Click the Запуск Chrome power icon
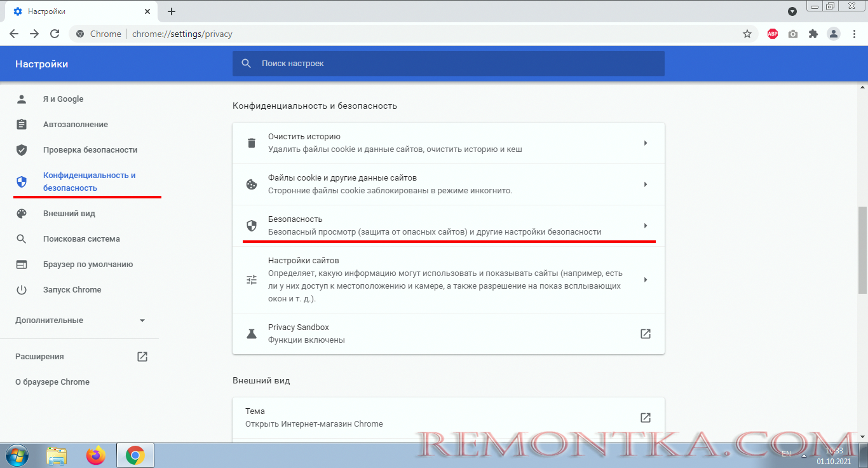 click(71, 289)
